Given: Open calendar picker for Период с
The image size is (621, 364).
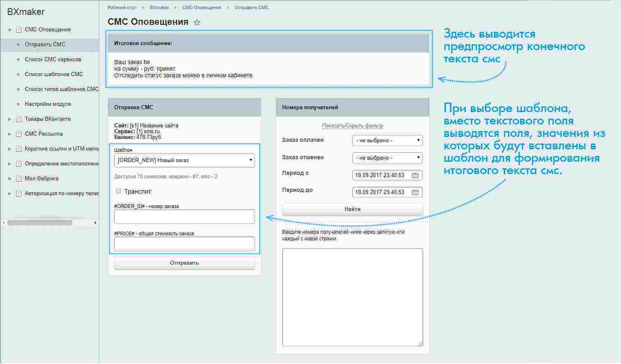Looking at the screenshot, I should pos(415,175).
